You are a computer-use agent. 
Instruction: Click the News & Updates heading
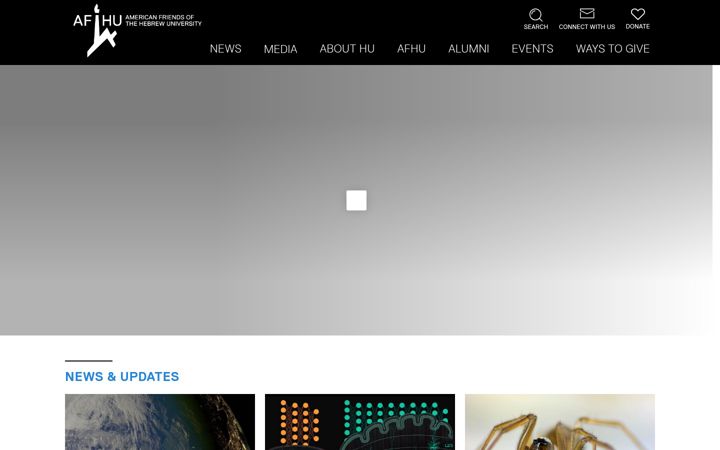tap(122, 377)
